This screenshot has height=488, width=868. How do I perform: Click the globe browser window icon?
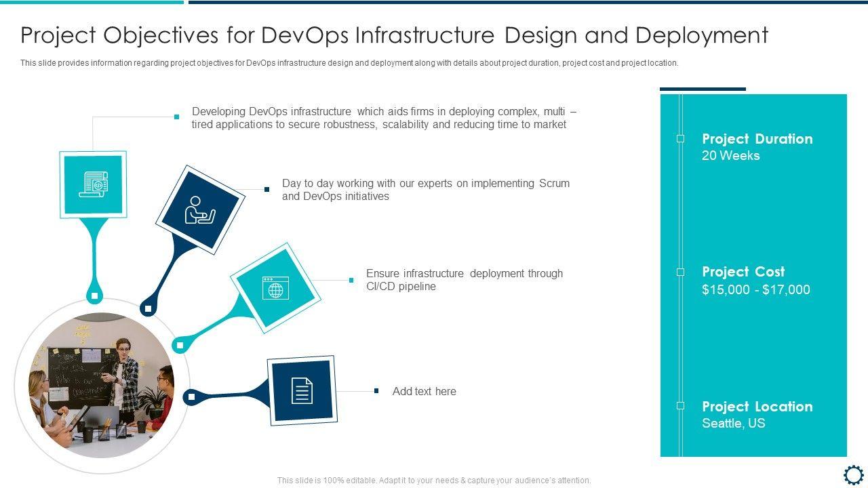(275, 287)
